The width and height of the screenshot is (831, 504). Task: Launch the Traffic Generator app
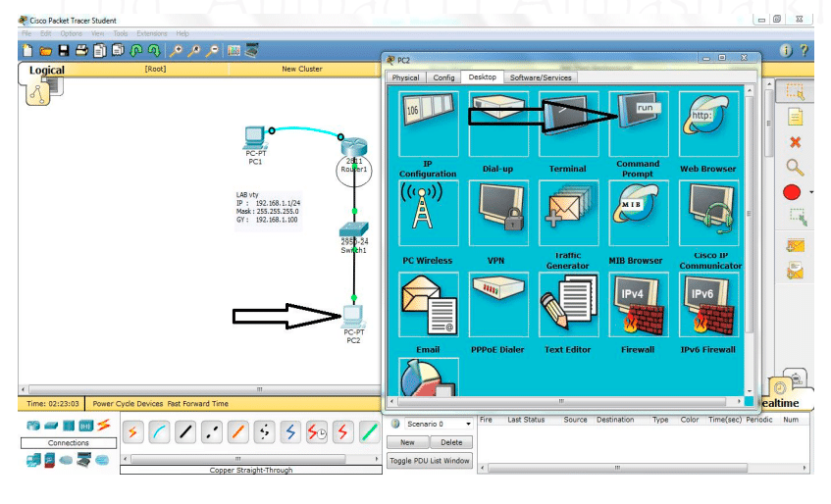coord(568,213)
